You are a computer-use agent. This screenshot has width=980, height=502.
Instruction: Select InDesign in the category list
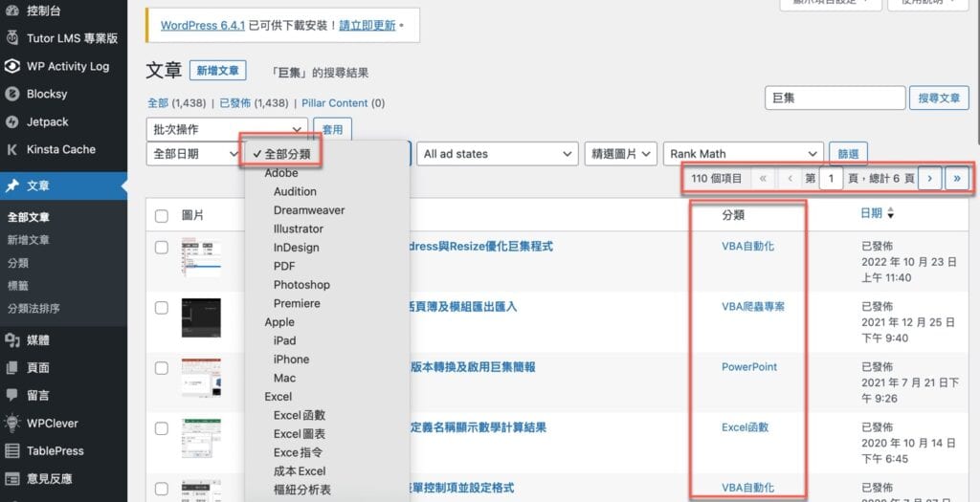click(297, 248)
